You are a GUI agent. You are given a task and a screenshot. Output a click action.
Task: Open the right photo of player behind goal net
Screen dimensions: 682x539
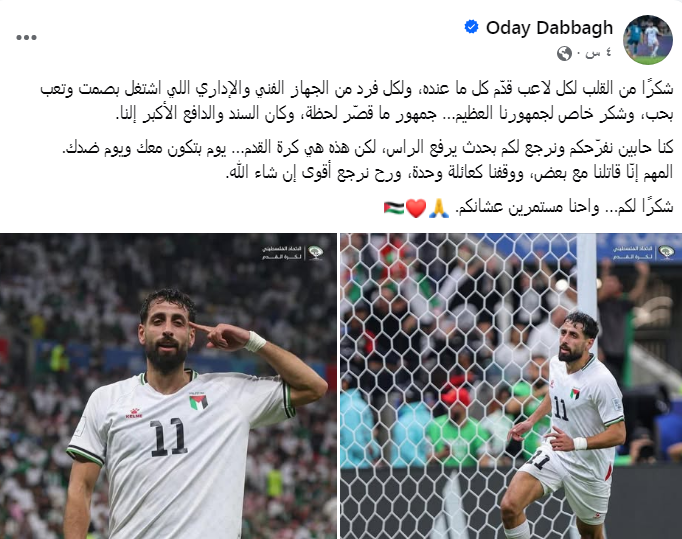[x=511, y=386]
